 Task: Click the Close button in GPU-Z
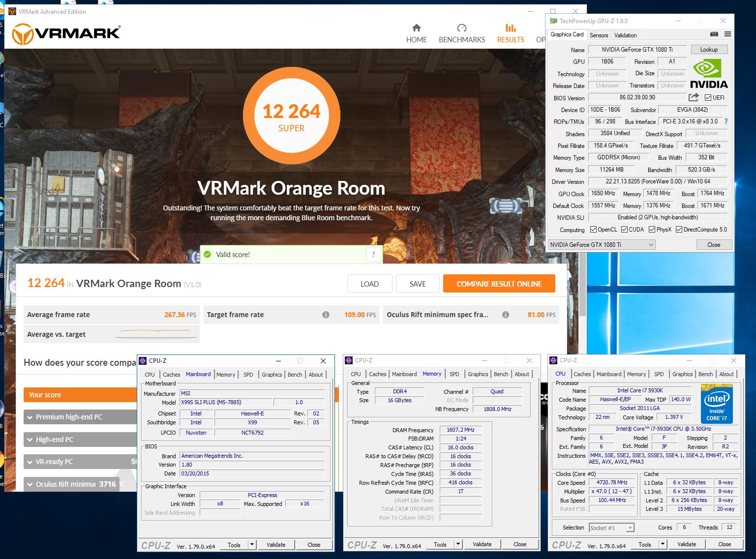[x=714, y=245]
